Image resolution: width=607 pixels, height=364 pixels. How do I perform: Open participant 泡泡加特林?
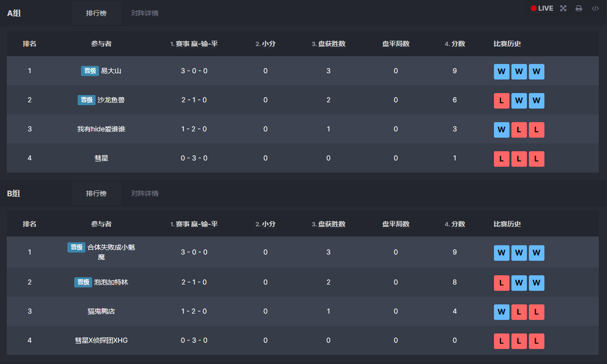111,282
